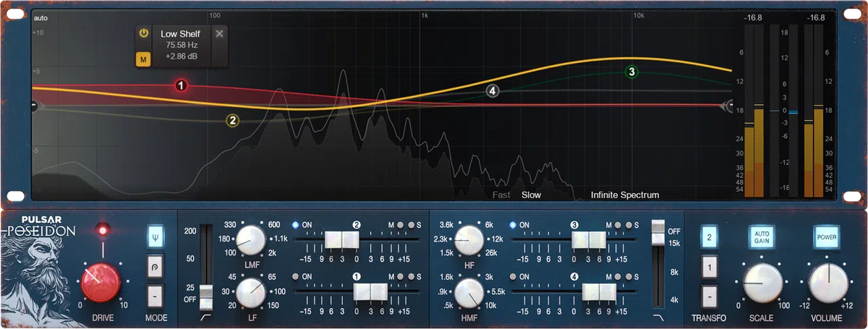Toggle the band 4 ON switch
Image resolution: width=868 pixels, height=329 pixels.
tap(514, 277)
